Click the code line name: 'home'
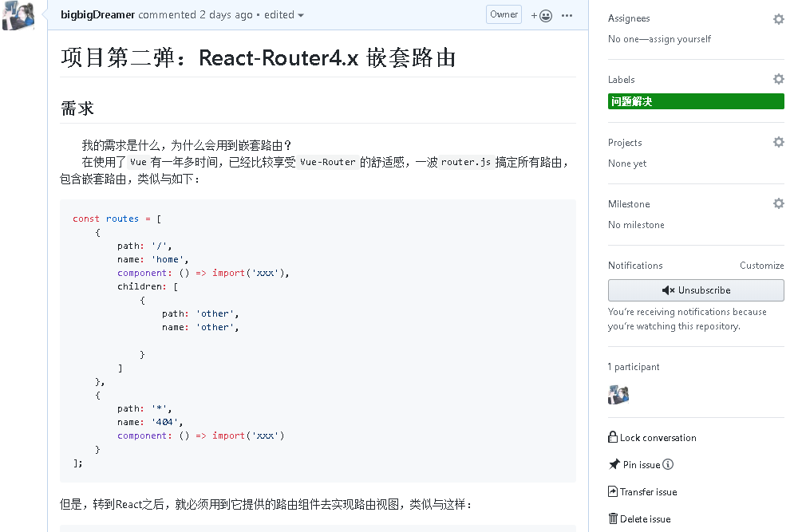This screenshot has height=532, width=794. (153, 259)
